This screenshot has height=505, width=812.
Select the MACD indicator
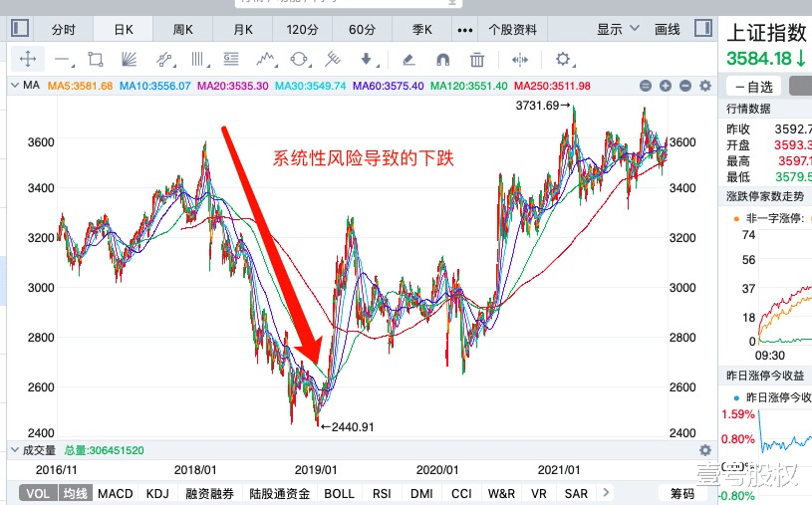pyautogui.click(x=116, y=494)
